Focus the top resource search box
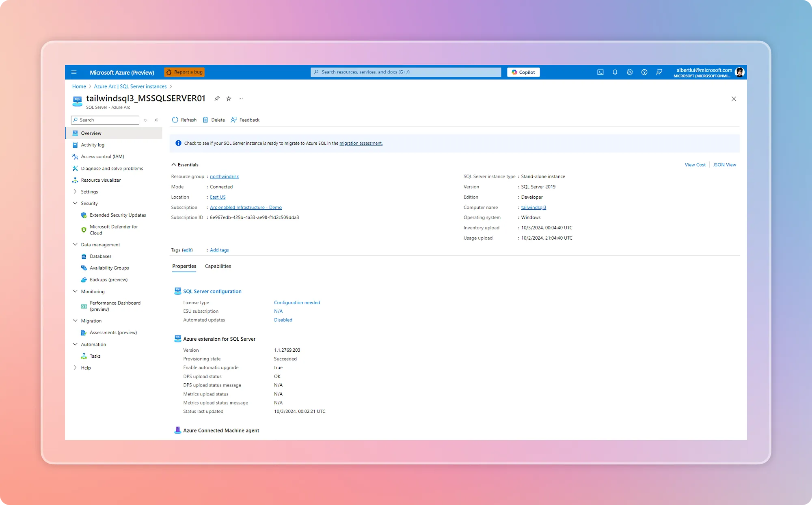 click(406, 72)
